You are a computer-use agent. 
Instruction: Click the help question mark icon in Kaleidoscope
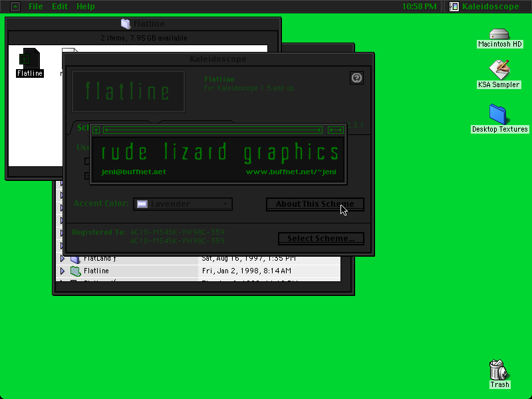click(x=356, y=78)
